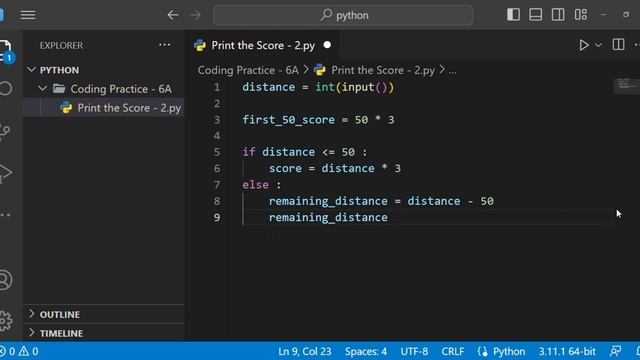Go back with the left arrow
The image size is (640, 360).
pyautogui.click(x=173, y=15)
